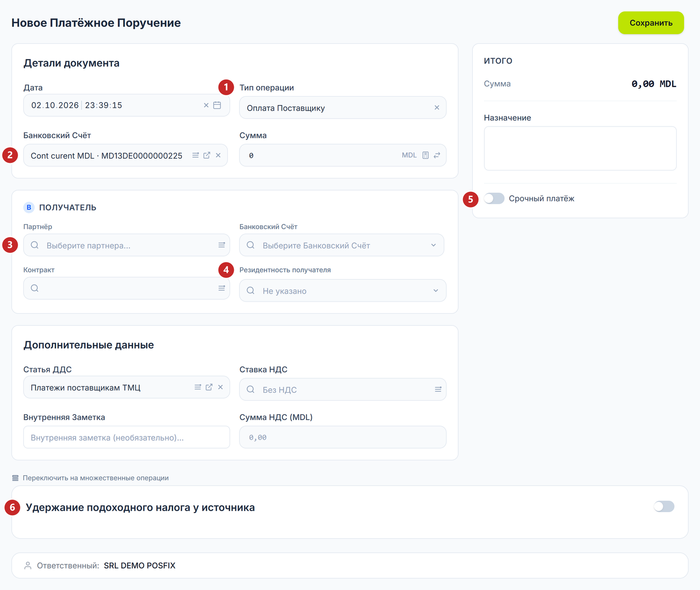This screenshot has height=590, width=700.
Task: Open the Тип операции combo box
Action: [x=343, y=108]
